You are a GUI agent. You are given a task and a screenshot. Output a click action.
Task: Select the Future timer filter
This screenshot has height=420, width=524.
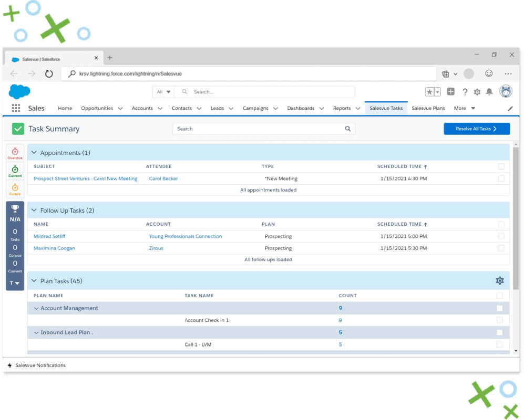click(15, 190)
